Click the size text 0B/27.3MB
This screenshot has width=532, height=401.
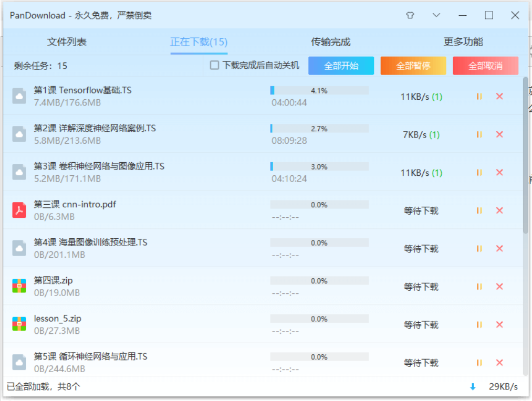tap(57, 331)
